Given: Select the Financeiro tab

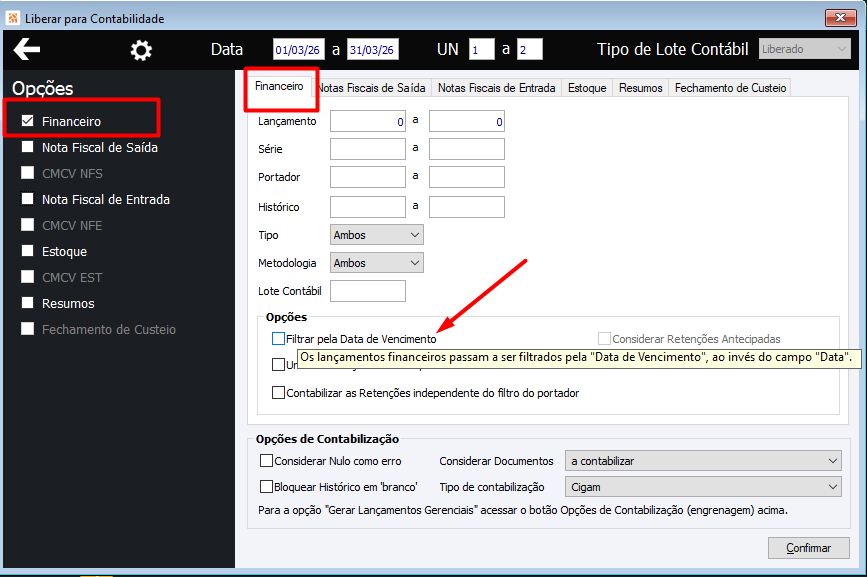Looking at the screenshot, I should (279, 86).
